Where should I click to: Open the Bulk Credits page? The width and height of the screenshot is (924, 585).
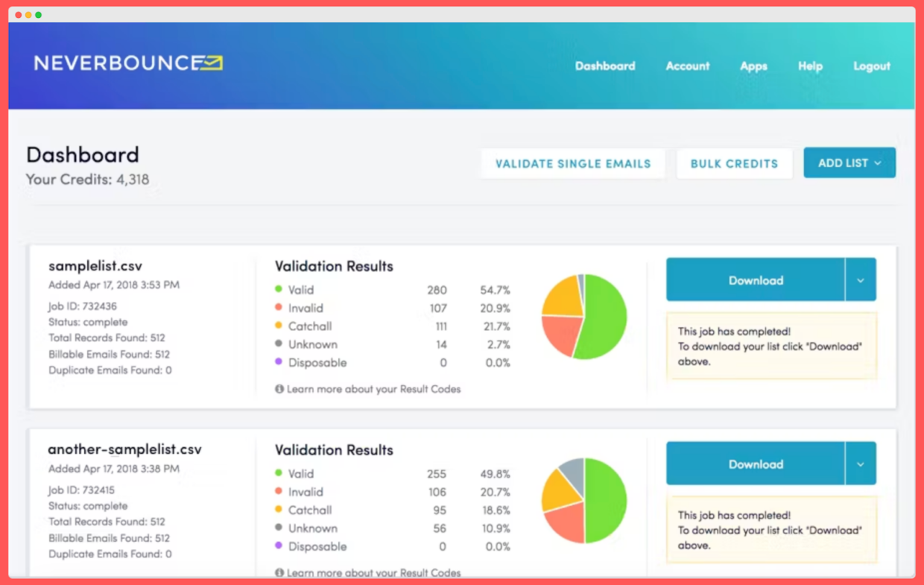pos(734,163)
